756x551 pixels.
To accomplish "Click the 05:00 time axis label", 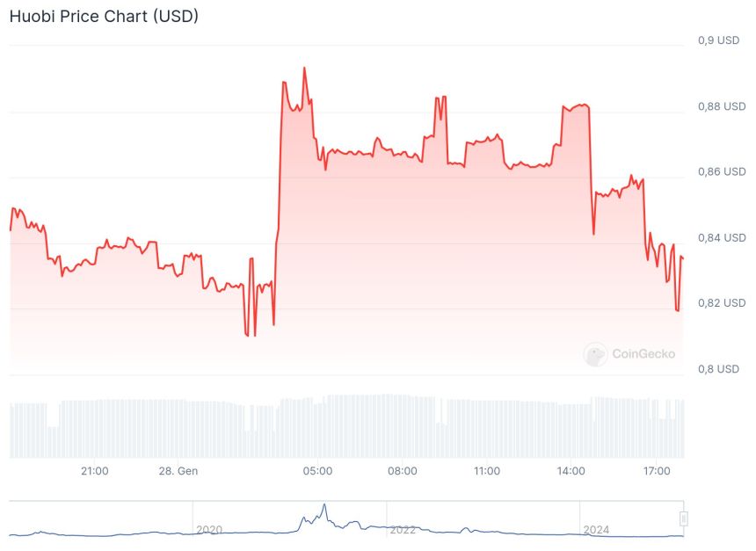I will coord(318,471).
